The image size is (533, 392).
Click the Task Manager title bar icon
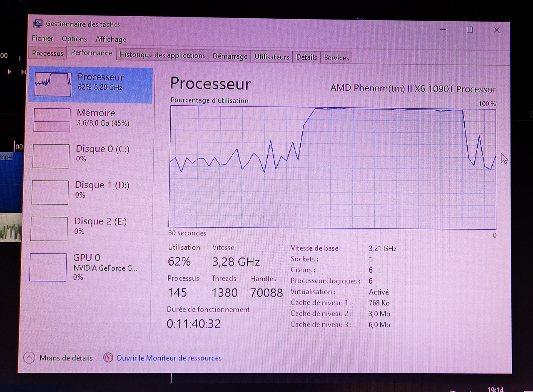tap(37, 24)
